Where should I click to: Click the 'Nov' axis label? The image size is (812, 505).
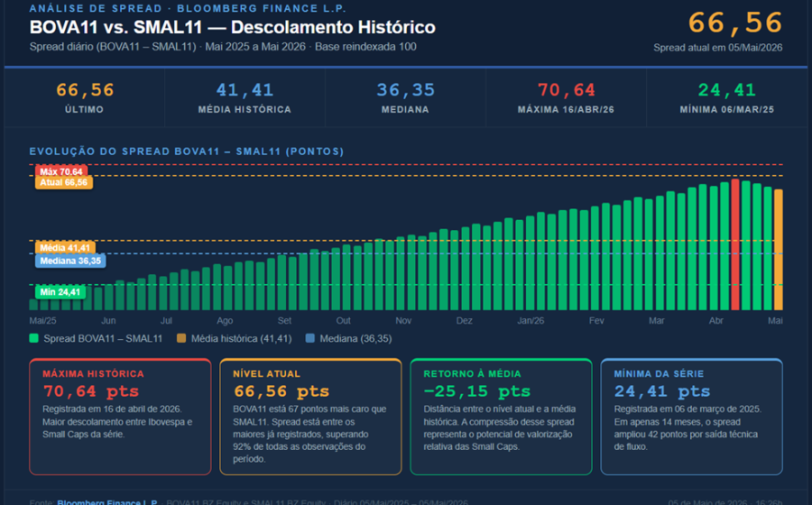pos(403,321)
